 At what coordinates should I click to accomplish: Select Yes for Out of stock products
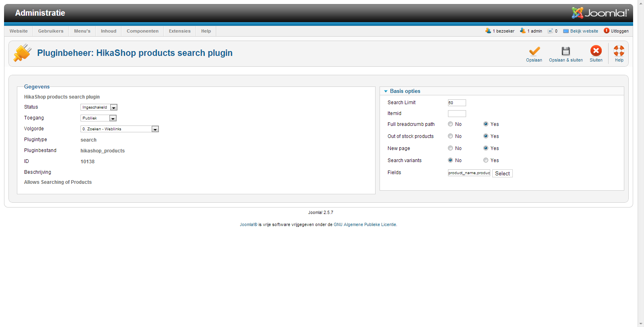pyautogui.click(x=486, y=136)
